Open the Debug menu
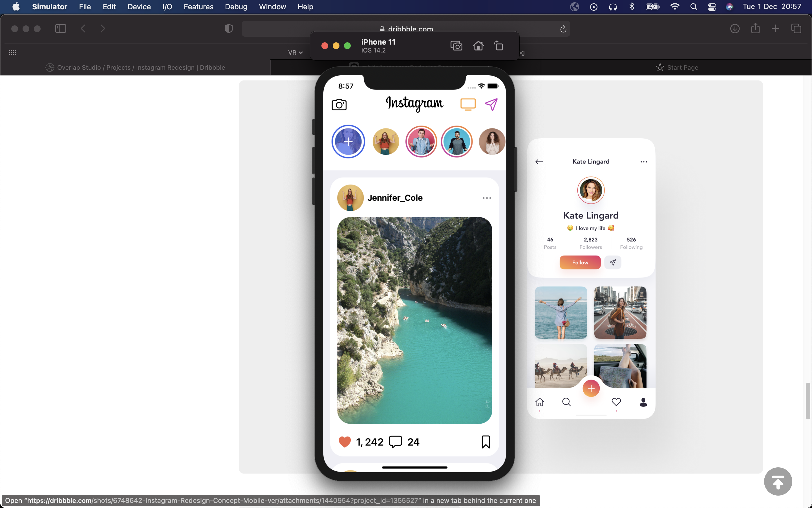Viewport: 812px width, 508px height. click(236, 7)
